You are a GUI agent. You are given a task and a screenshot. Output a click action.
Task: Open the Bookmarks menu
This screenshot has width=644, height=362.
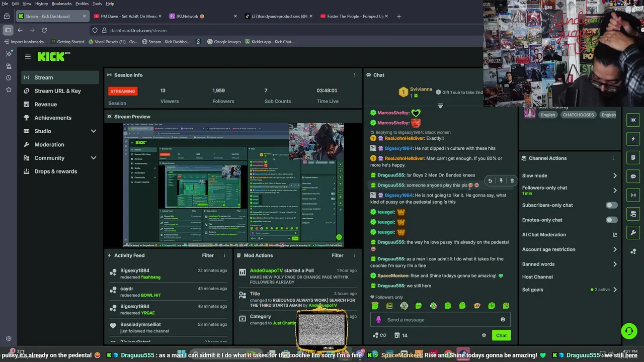tap(61, 4)
